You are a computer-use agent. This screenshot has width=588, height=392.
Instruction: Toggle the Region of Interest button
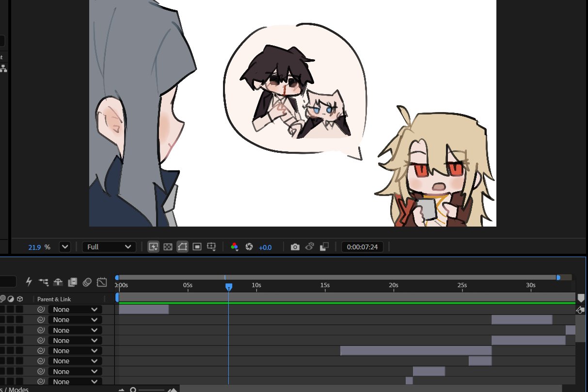point(197,247)
